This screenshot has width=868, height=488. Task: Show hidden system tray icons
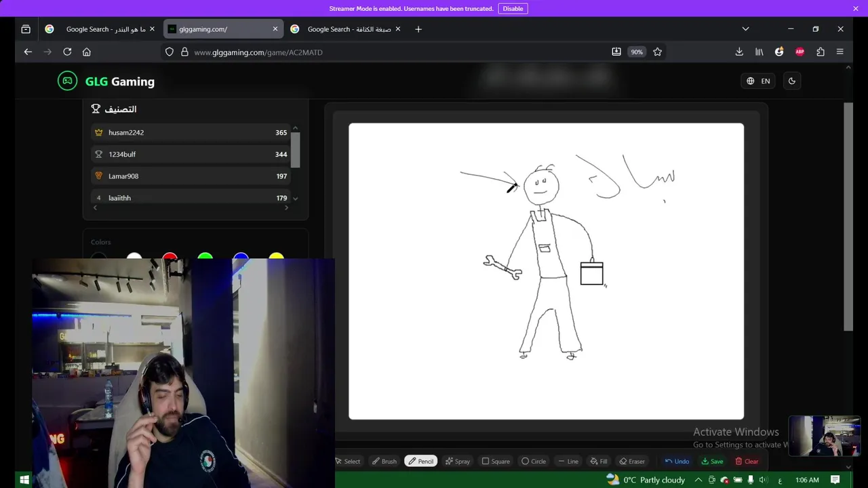click(698, 480)
